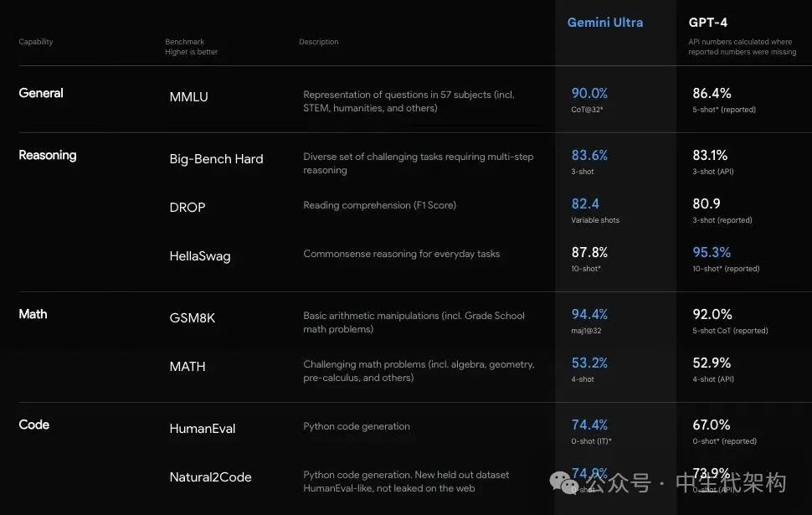
Task: Click the Reasoning capability row label
Action: tap(47, 155)
